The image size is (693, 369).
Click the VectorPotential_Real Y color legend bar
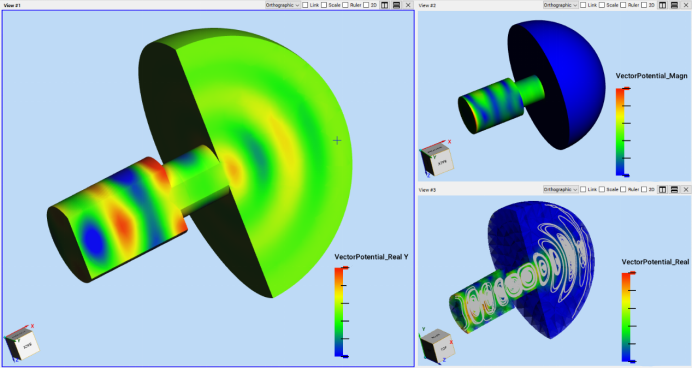[x=339, y=312]
